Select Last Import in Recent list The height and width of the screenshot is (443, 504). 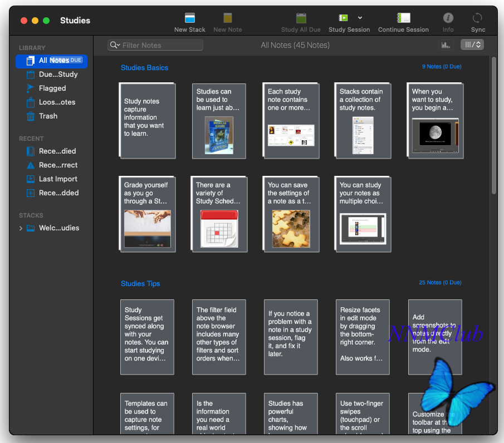(57, 179)
